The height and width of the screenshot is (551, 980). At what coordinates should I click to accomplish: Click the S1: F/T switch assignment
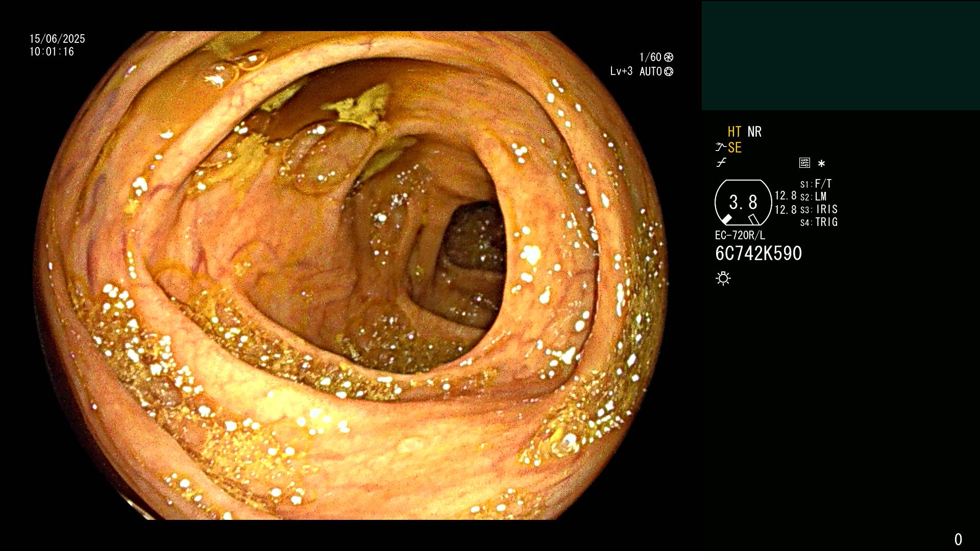coord(816,184)
